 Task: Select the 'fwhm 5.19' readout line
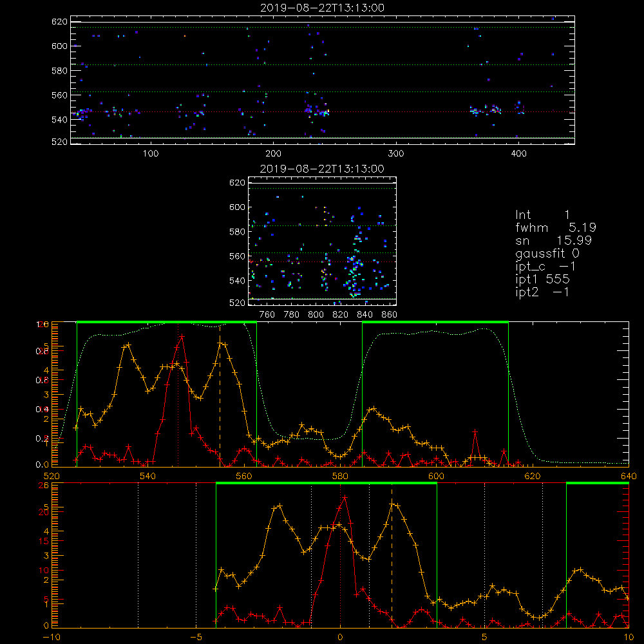click(556, 227)
